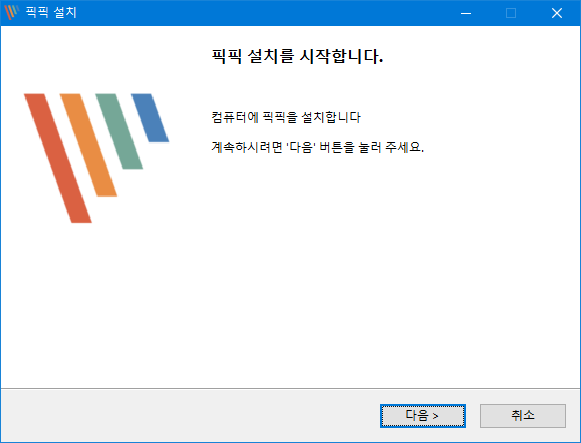Cancel the installation with '취소' button
Image resolution: width=581 pixels, height=443 pixels.
pos(523,416)
